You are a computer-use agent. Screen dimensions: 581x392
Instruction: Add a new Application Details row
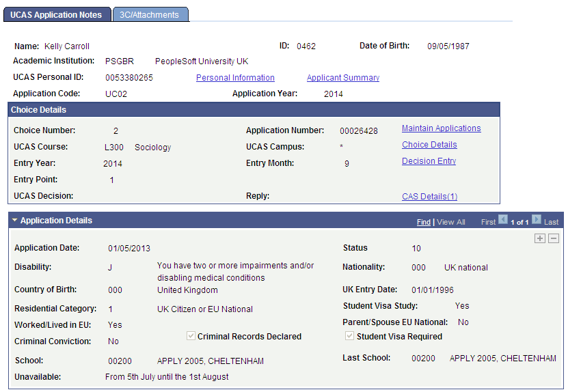[x=540, y=238]
